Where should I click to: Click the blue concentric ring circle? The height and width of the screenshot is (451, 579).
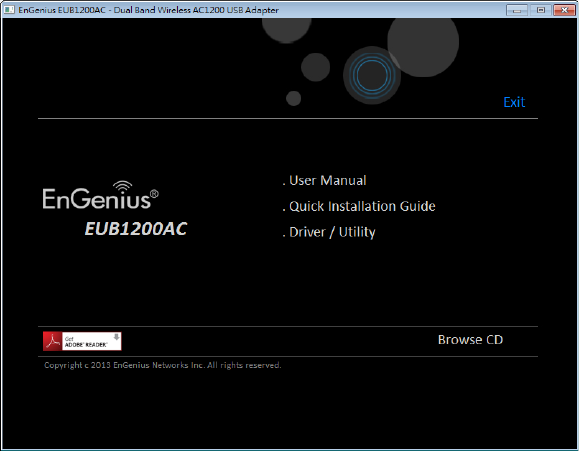[372, 75]
